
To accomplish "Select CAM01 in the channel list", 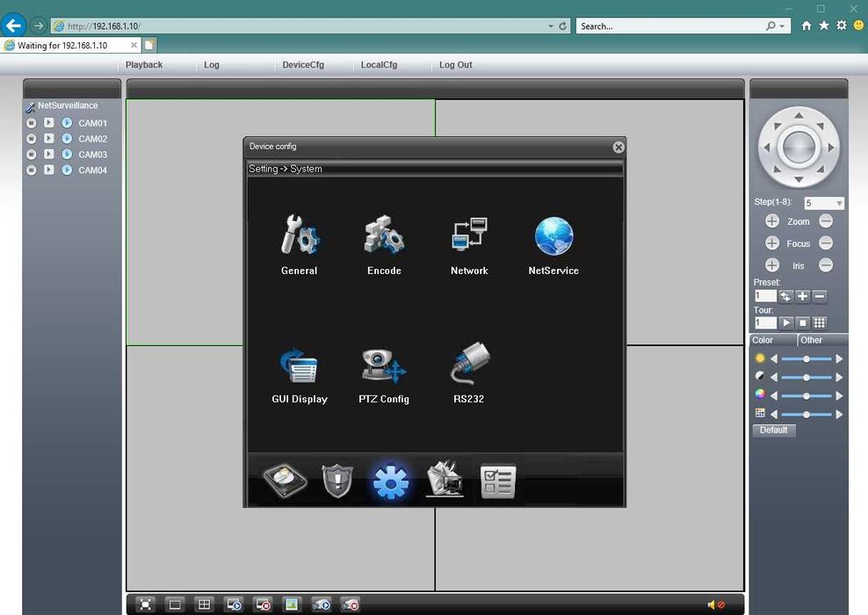I will click(x=92, y=123).
